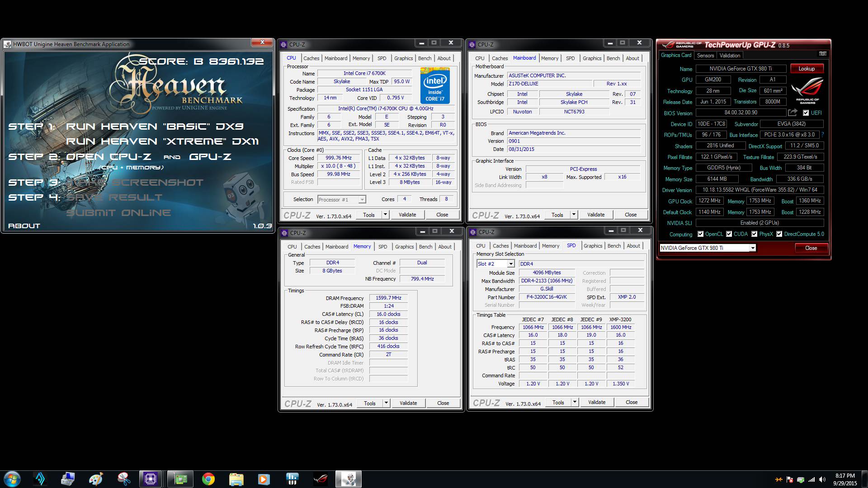Open Windows Media Player from the taskbar
The image size is (868, 488).
(x=264, y=479)
